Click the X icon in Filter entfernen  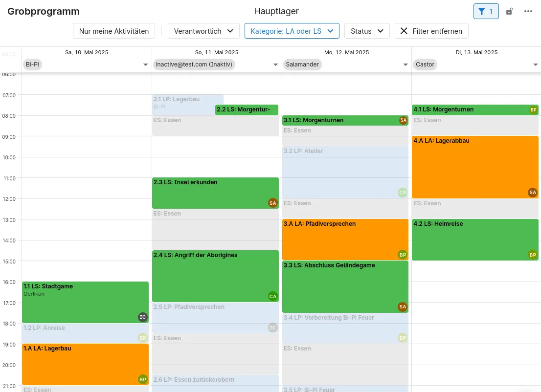[404, 31]
